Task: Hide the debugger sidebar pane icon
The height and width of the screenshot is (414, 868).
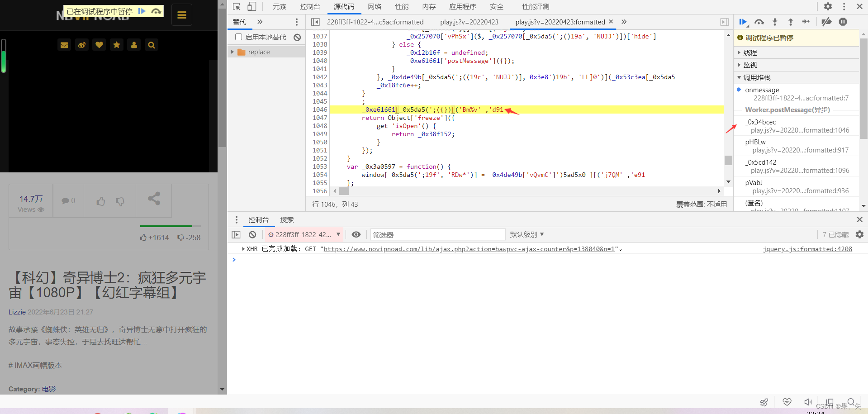Action: 724,22
